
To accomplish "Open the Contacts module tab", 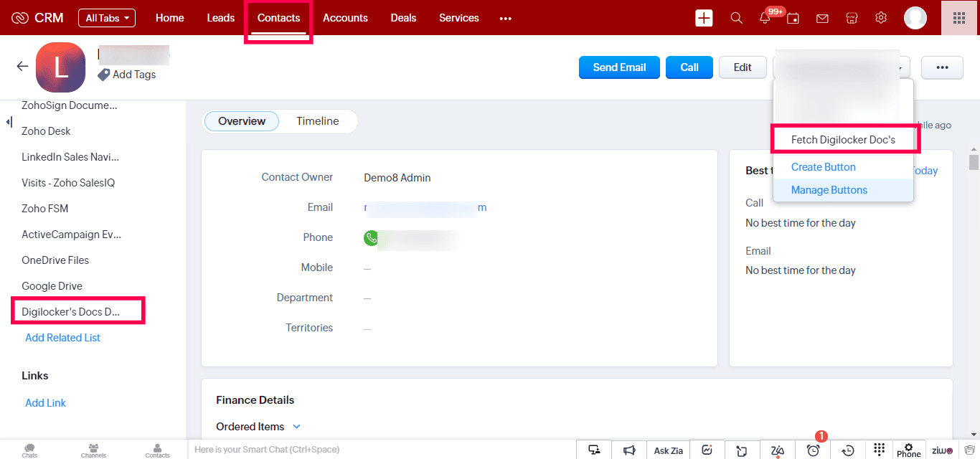I will click(x=279, y=18).
